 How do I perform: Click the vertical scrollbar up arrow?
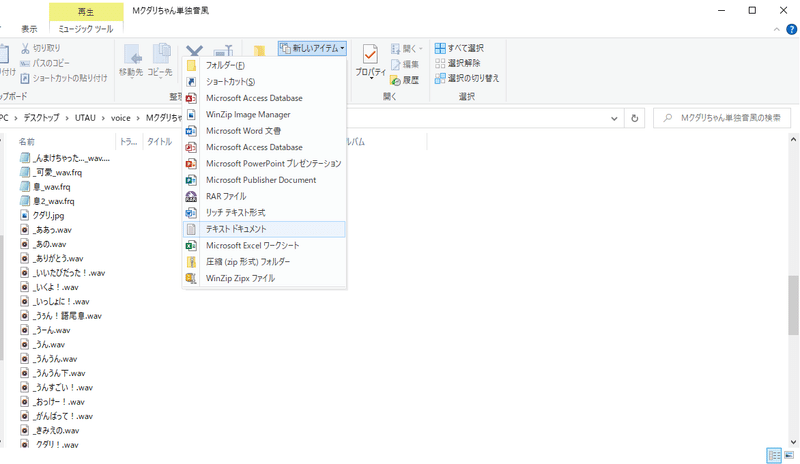click(793, 139)
